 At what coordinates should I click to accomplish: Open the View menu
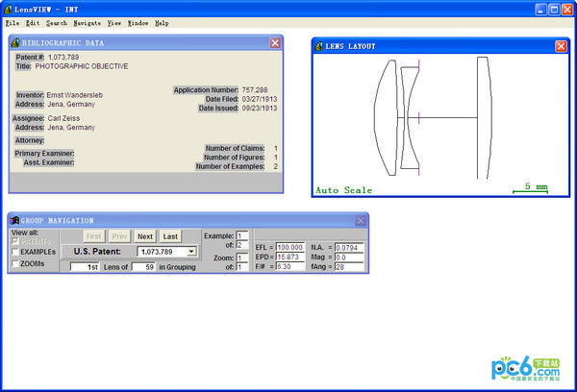pos(114,22)
